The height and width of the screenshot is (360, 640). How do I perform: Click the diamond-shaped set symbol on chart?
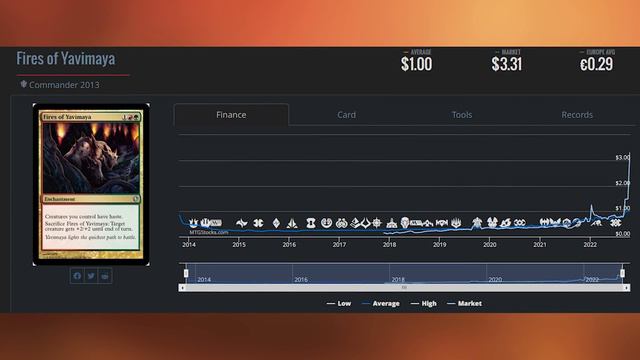(x=276, y=223)
